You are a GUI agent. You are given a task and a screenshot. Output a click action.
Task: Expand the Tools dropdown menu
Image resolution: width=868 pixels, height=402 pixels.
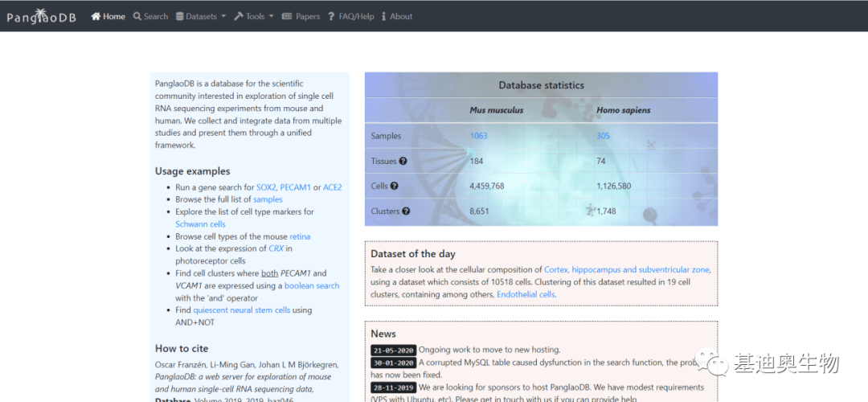pos(254,16)
